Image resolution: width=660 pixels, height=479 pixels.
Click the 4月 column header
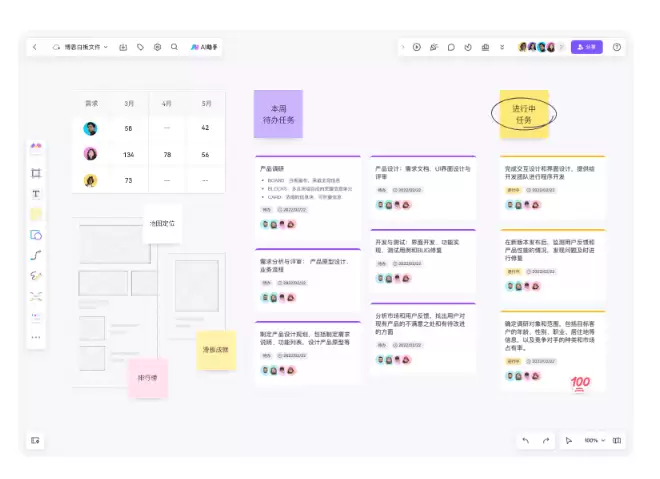pyautogui.click(x=167, y=104)
